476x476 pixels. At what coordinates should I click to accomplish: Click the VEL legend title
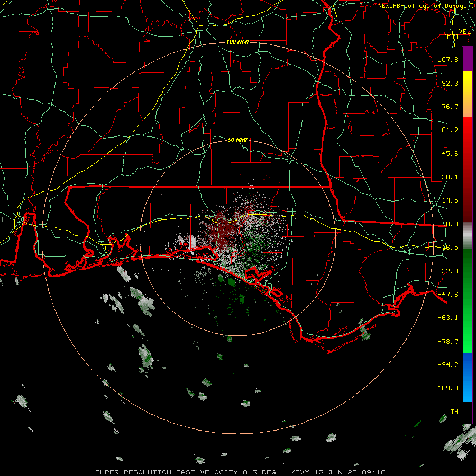[x=464, y=31]
